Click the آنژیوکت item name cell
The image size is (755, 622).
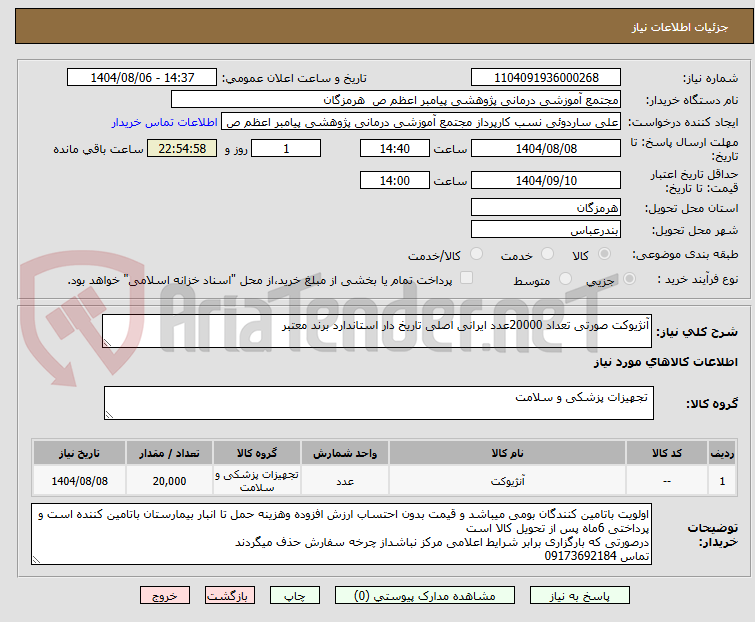(x=508, y=481)
